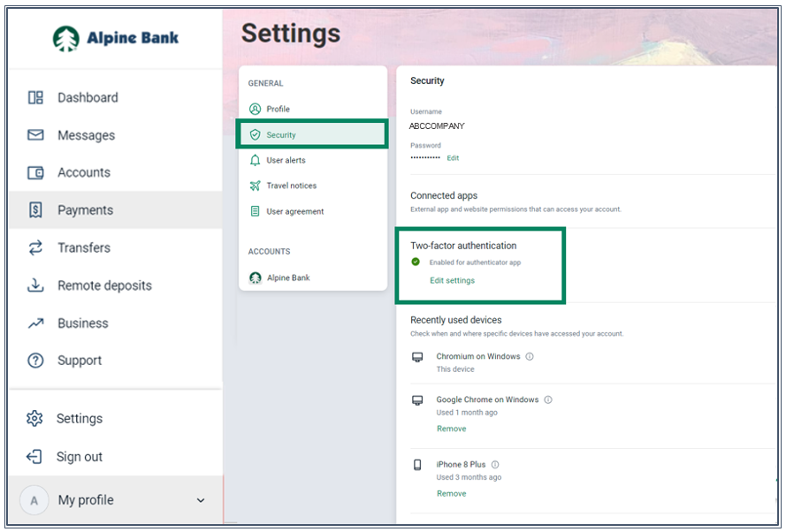Open Travel notices settings section
Viewport: 786px width, 532px height.
coord(291,186)
